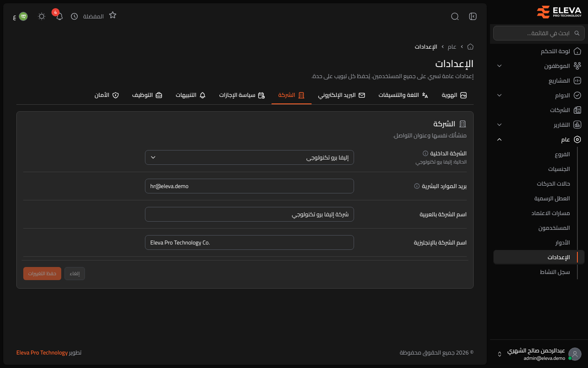Click the favorites star icon
This screenshot has height=368, width=588.
coord(113,15)
